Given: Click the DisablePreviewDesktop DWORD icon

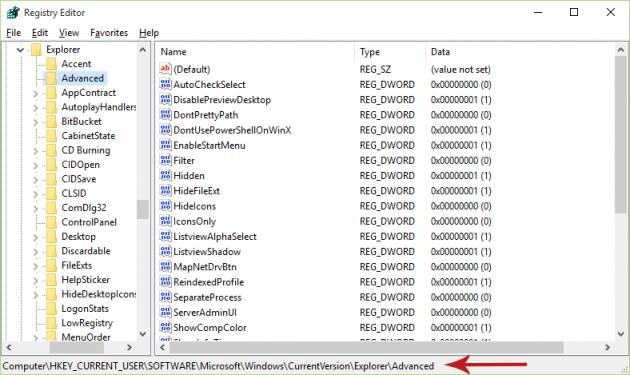Looking at the screenshot, I should pyautogui.click(x=165, y=99).
